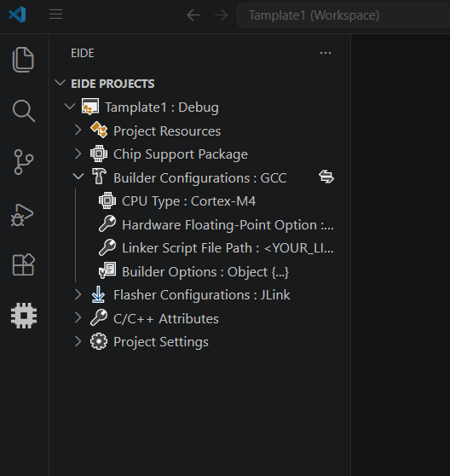This screenshot has width=450, height=476.
Task: Open the Extensions view icon
Action: tap(24, 264)
